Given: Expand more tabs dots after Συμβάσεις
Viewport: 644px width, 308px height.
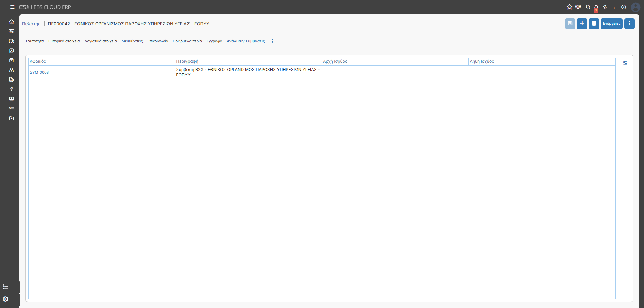Looking at the screenshot, I should 272,41.
